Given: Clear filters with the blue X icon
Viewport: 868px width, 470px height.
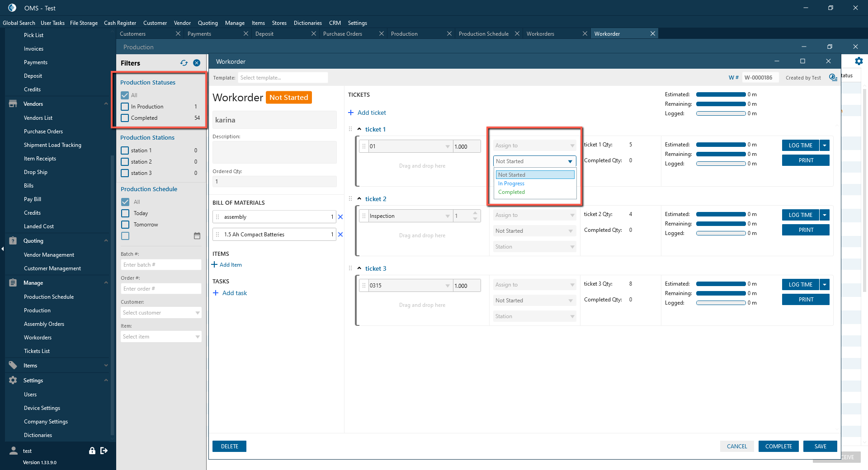Looking at the screenshot, I should click(197, 63).
